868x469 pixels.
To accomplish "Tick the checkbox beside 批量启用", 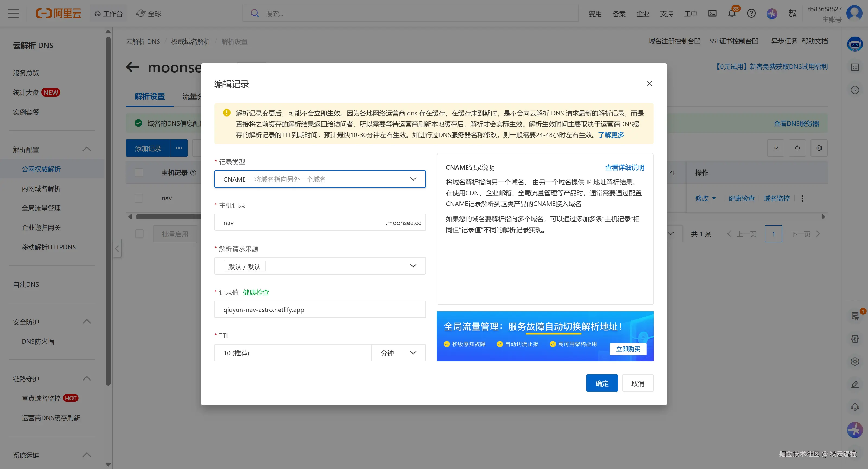I will coord(139,234).
